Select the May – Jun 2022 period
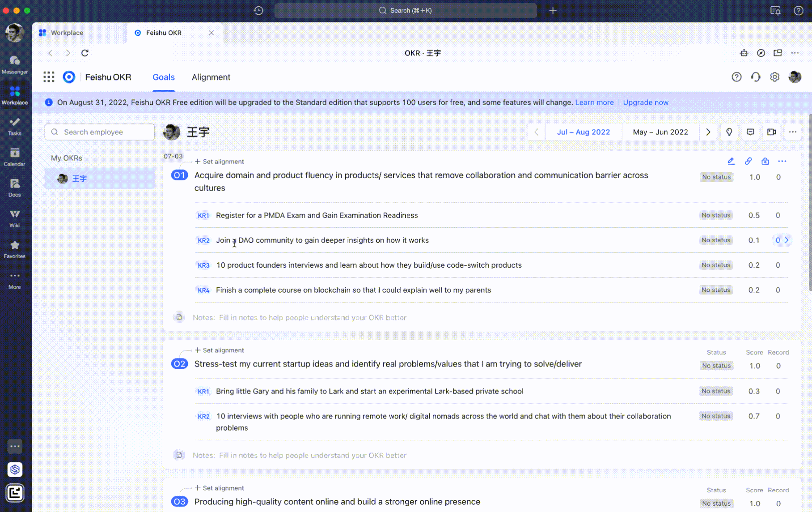Image resolution: width=812 pixels, height=512 pixels. (x=660, y=132)
